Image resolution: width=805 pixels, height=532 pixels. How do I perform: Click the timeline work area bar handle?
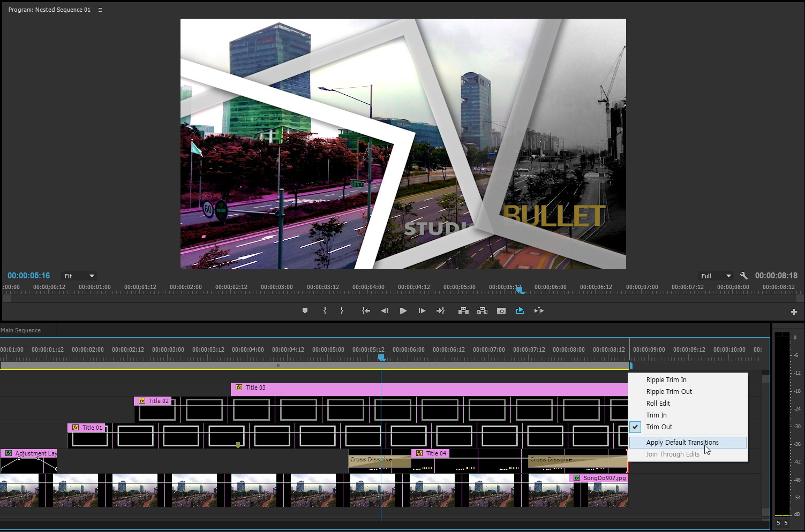click(x=279, y=366)
